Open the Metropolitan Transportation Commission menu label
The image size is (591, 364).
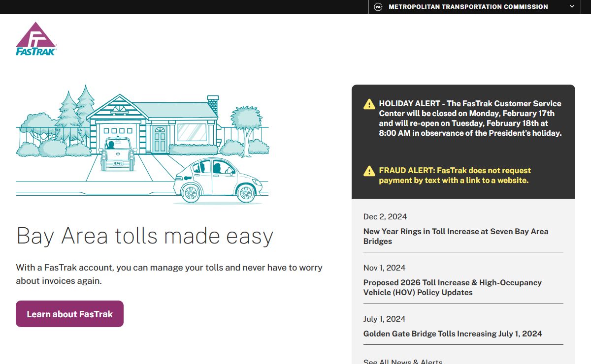[468, 7]
